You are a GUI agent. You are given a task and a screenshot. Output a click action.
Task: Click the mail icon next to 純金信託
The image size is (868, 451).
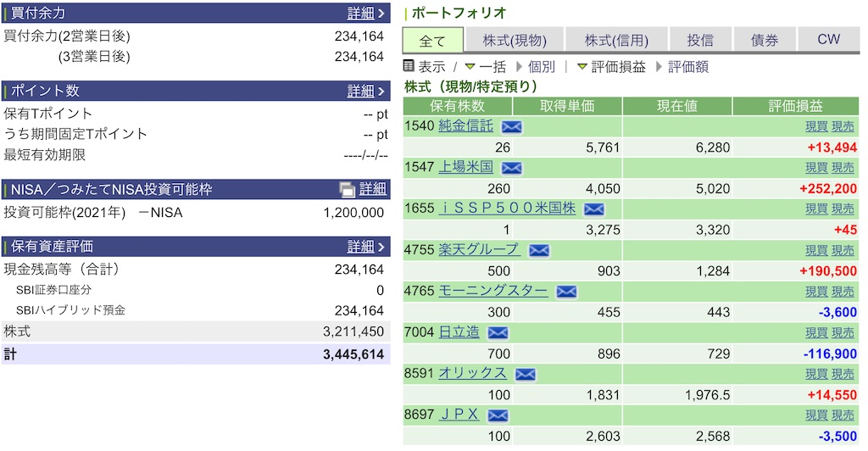(x=511, y=126)
